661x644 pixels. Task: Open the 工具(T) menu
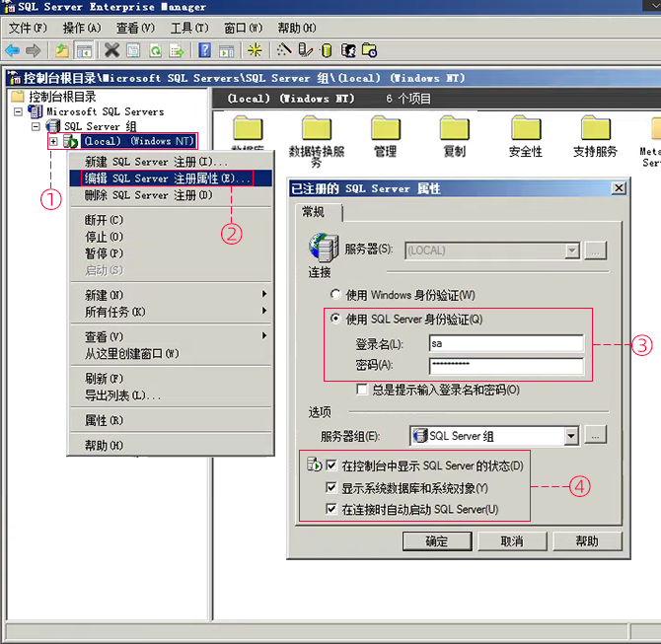click(x=188, y=28)
